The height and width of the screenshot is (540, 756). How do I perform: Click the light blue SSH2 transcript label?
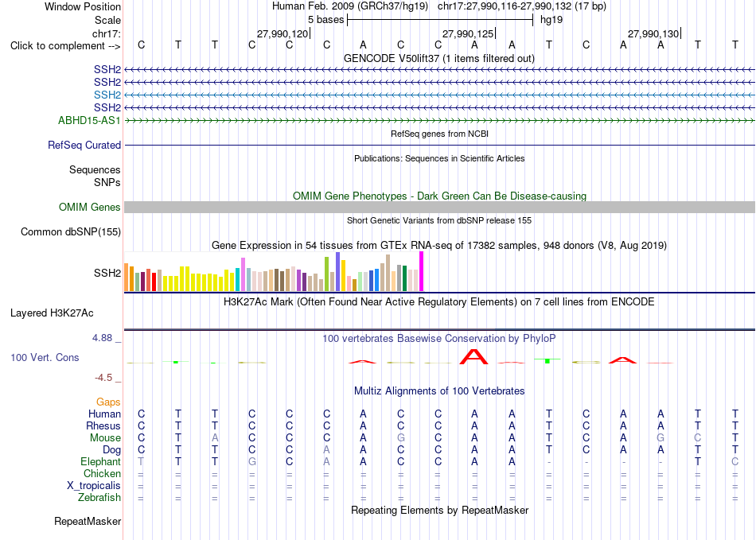[x=107, y=95]
